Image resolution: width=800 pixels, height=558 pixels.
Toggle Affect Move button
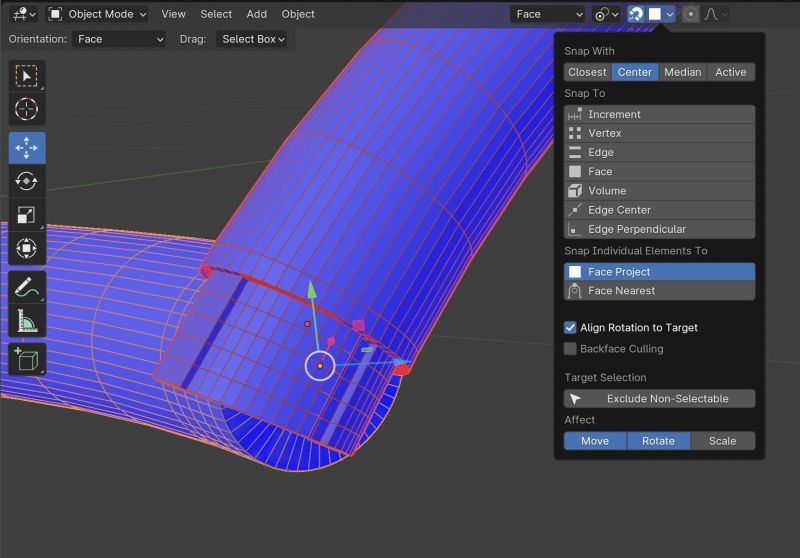(x=595, y=441)
